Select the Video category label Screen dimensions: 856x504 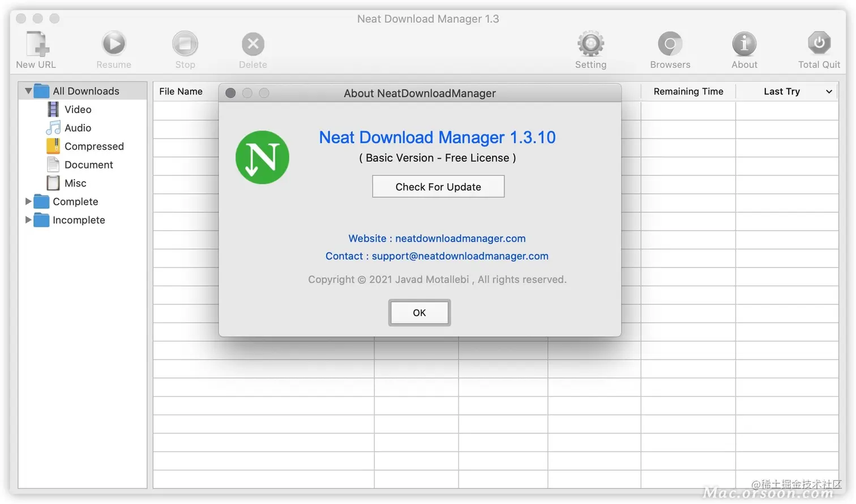coord(78,110)
